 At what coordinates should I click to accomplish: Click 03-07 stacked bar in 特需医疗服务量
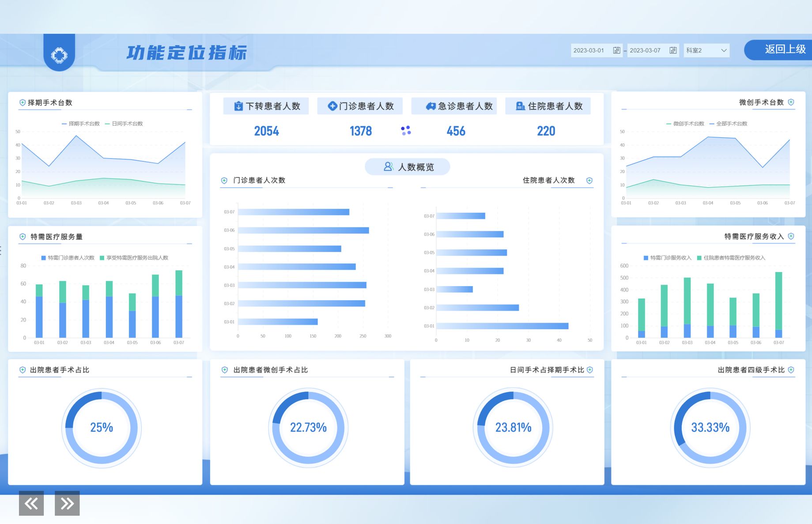coord(179,304)
